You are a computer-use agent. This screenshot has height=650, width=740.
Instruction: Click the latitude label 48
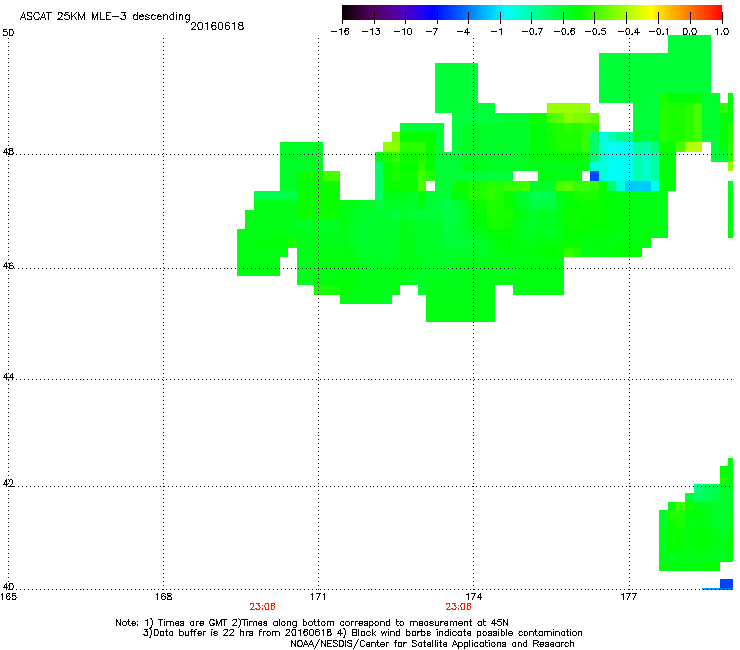click(x=8, y=152)
